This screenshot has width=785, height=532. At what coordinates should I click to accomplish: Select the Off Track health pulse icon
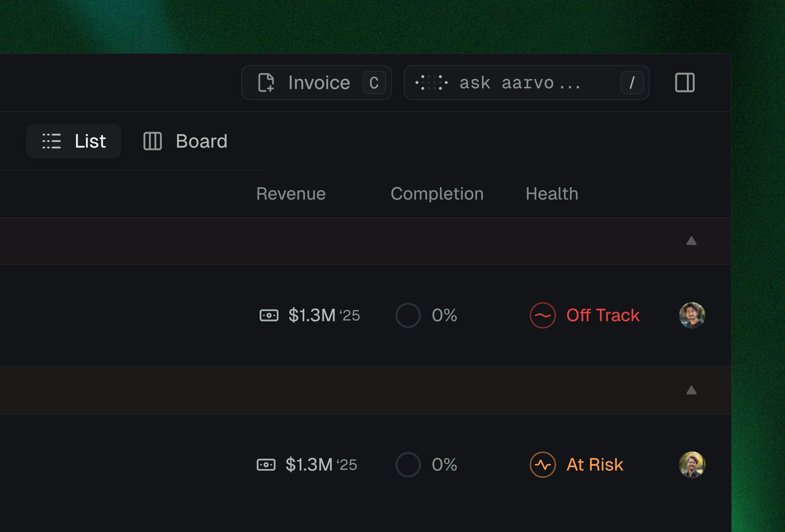(x=543, y=315)
